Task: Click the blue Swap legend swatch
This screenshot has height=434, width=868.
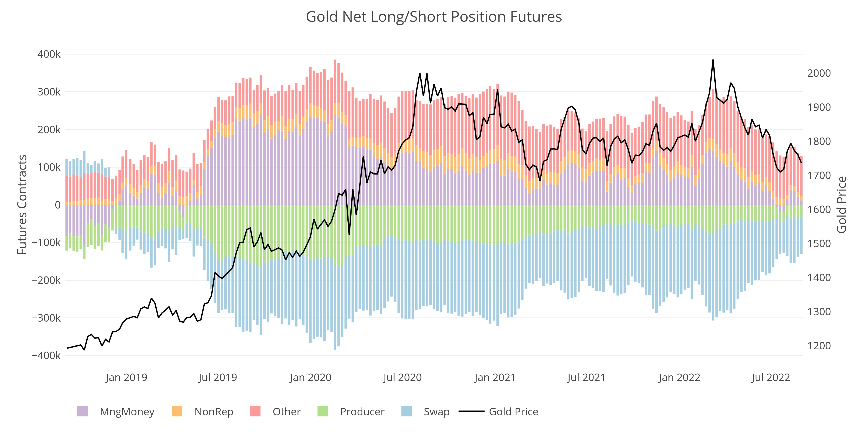Action: point(406,411)
